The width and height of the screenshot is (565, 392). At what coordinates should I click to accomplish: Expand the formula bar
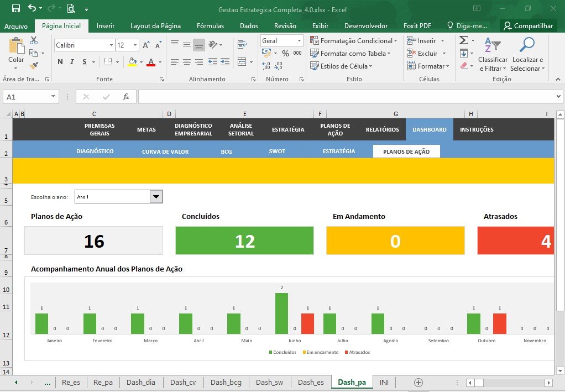coord(558,96)
